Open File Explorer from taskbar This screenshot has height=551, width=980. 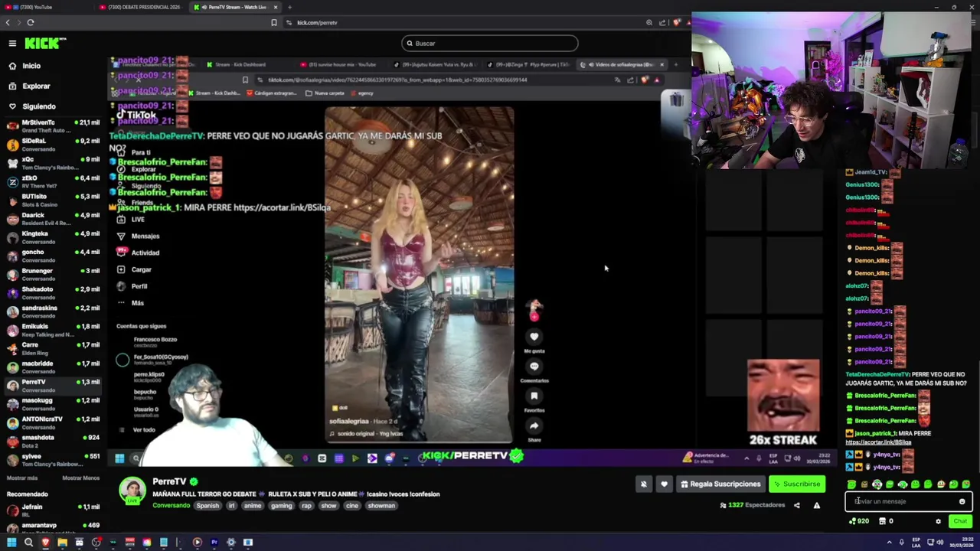62,542
